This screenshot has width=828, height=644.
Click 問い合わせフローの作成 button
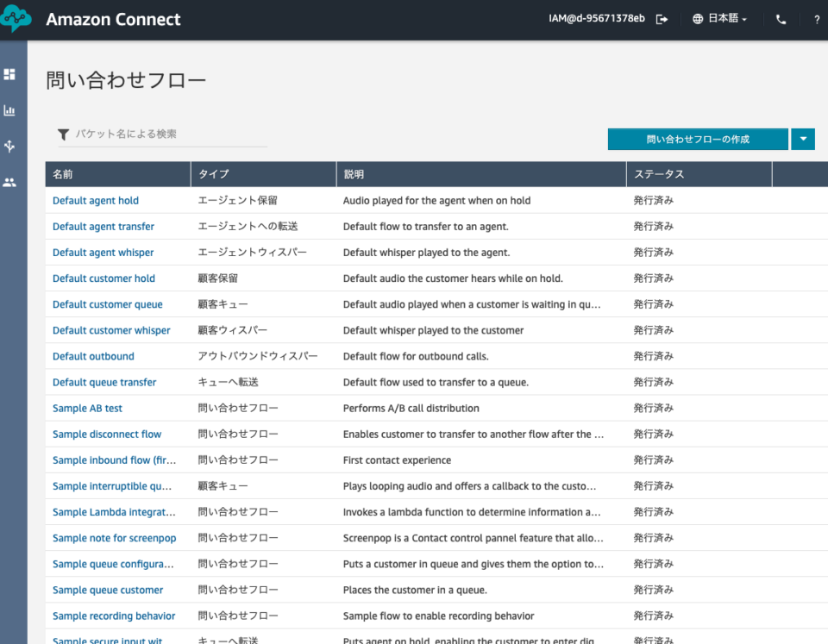698,140
